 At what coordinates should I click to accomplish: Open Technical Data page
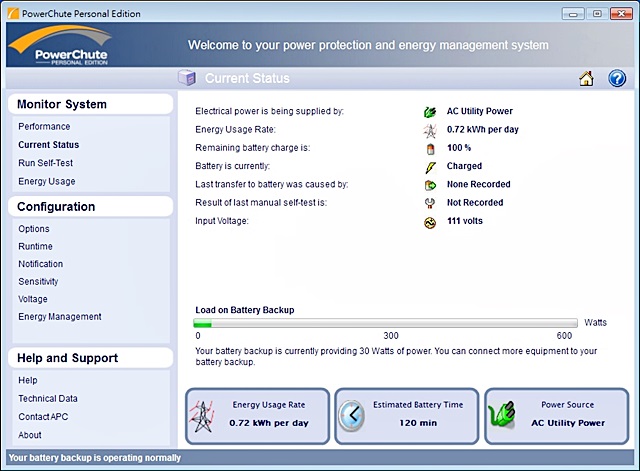point(48,398)
